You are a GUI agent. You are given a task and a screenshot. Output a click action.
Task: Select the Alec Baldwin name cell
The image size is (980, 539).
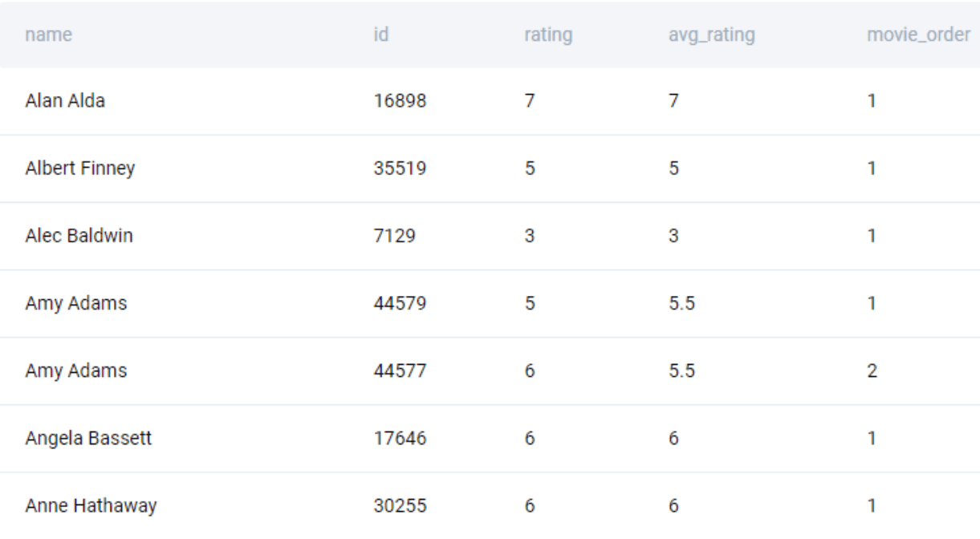click(x=79, y=236)
